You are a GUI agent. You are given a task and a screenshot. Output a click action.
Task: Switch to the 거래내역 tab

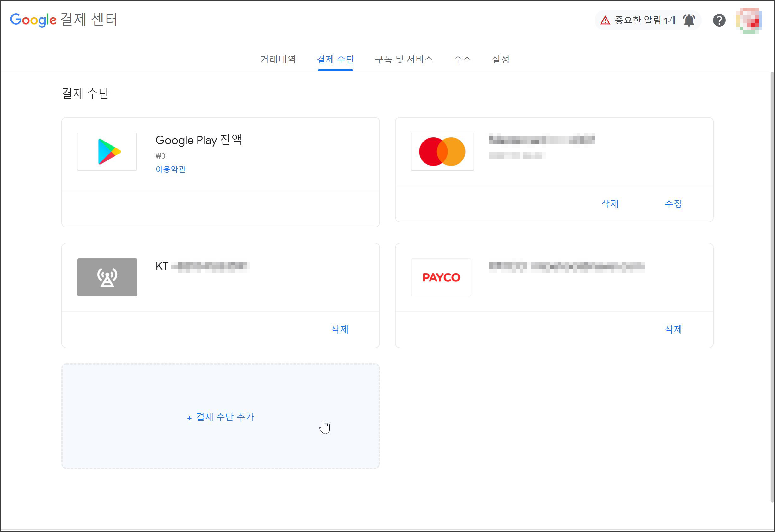[x=278, y=59]
